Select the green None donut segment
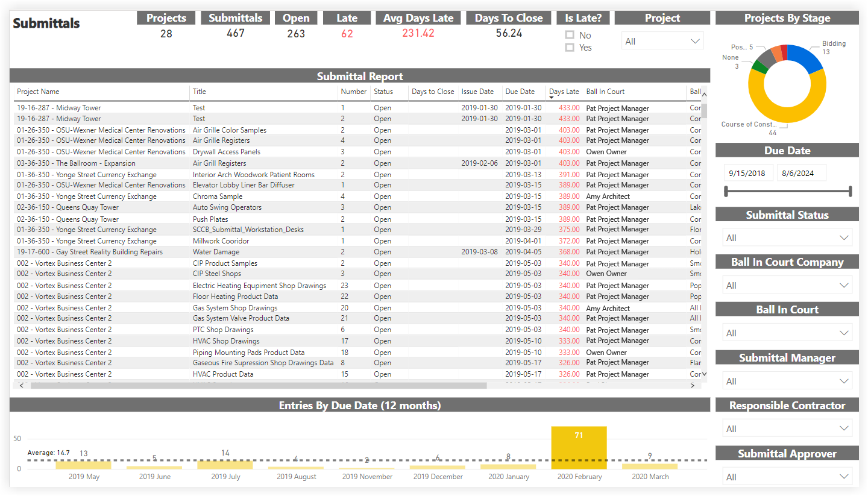This screenshot has height=496, width=868. coord(759,67)
